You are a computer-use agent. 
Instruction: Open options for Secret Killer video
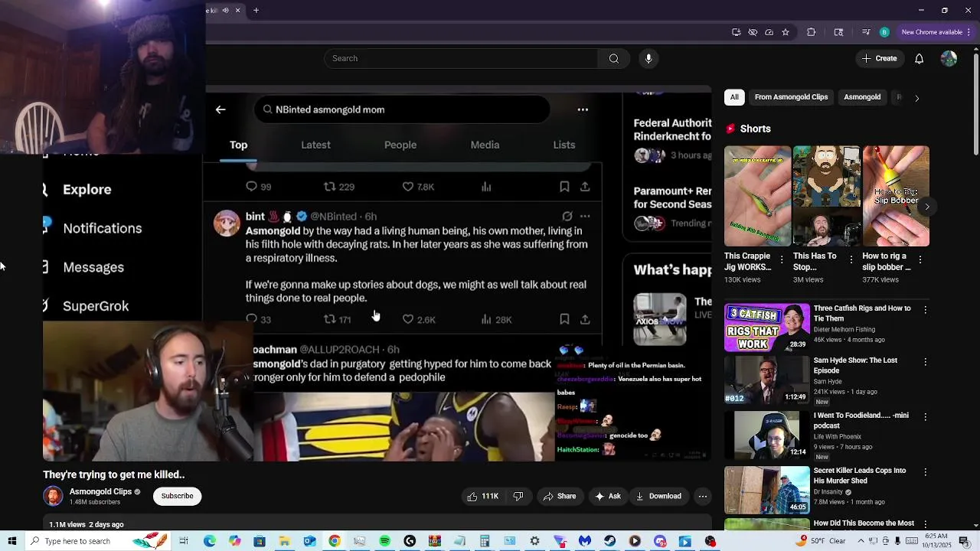click(925, 472)
